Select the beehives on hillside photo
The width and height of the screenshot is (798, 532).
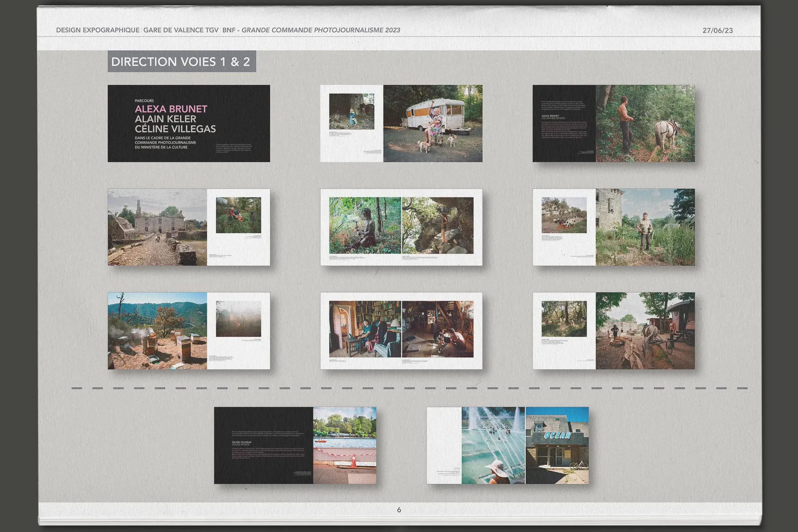pyautogui.click(x=157, y=331)
